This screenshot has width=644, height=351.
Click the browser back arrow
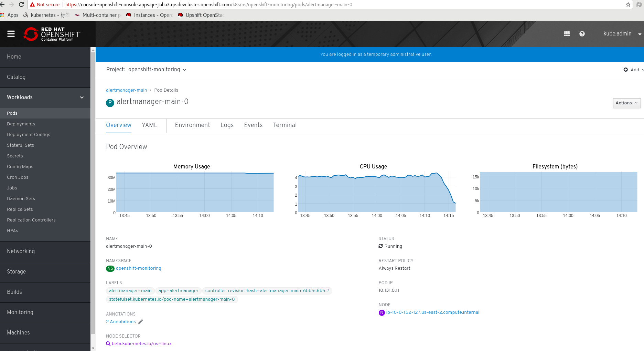coord(3,4)
